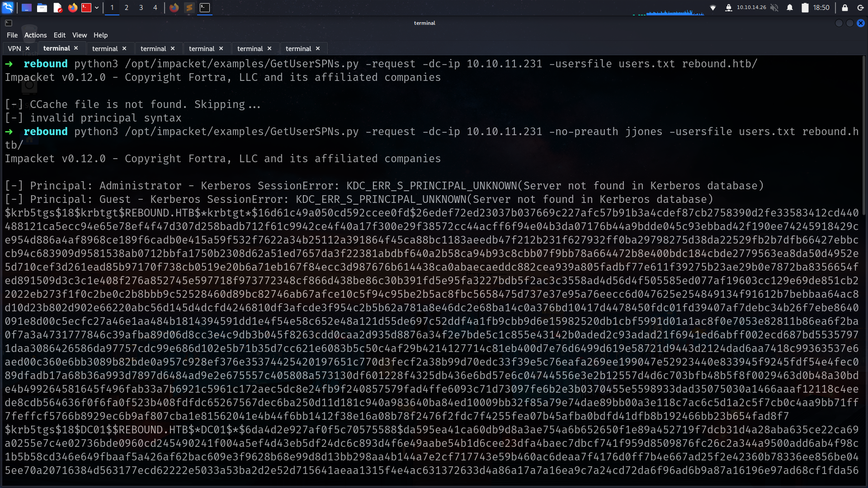Click the 'invalid principal syntax' error line
Image resolution: width=868 pixels, height=488 pixels.
click(x=93, y=118)
